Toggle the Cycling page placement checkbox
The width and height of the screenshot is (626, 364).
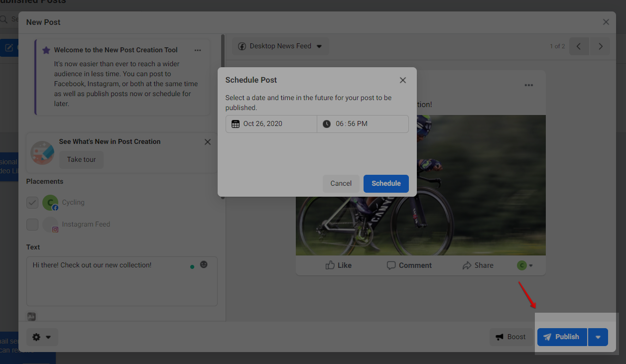(x=32, y=203)
